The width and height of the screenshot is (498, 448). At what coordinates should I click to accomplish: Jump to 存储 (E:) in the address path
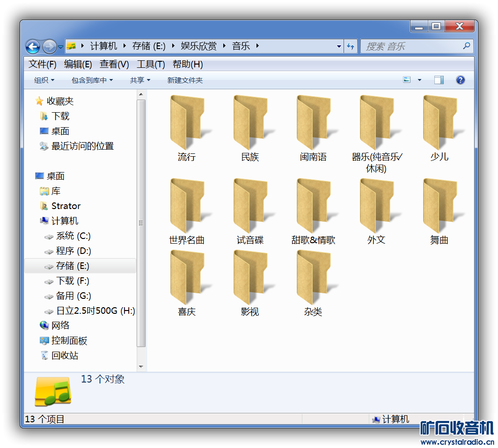(x=149, y=46)
